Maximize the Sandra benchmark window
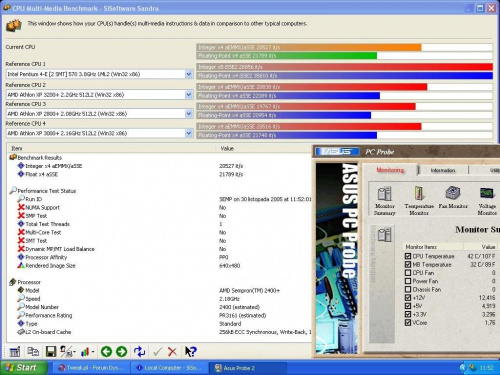Screen dimensions: 500x375 click(480, 8)
